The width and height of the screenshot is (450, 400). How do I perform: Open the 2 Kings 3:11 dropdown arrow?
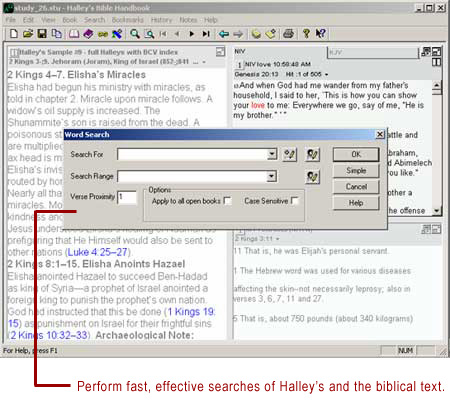277,239
